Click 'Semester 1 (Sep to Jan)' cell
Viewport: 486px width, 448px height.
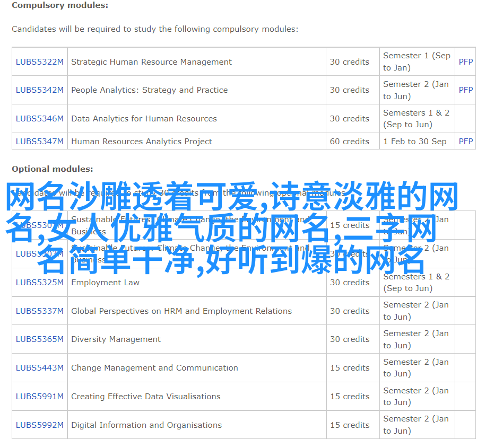(x=416, y=62)
